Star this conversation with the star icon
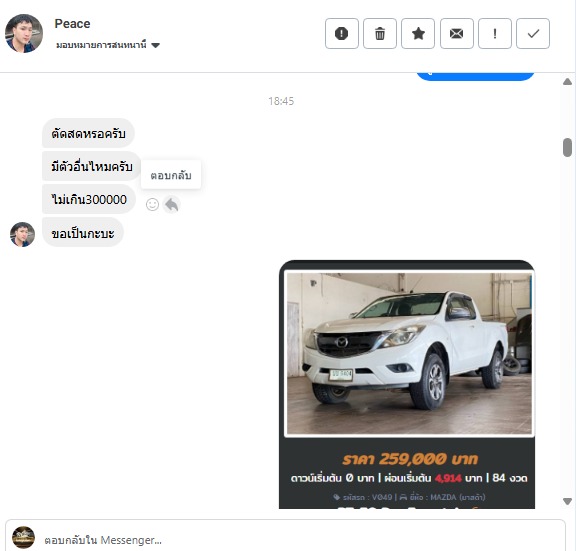This screenshot has width=576, height=551. pos(418,33)
